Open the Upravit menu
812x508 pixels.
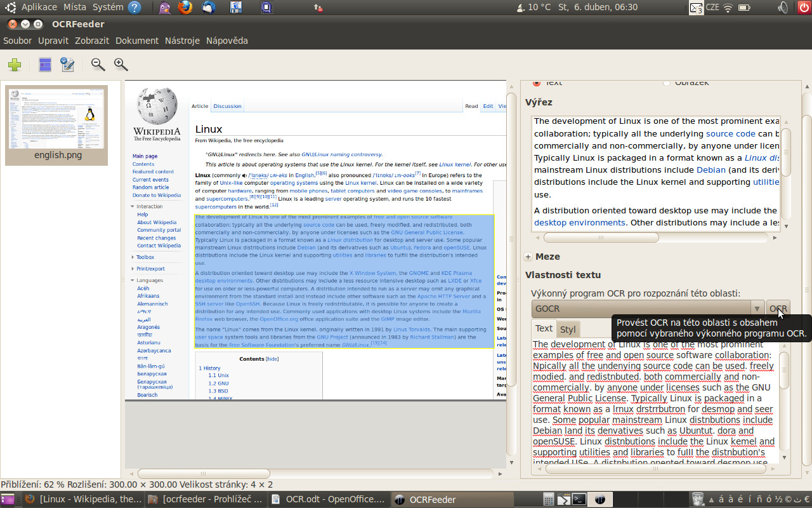53,41
